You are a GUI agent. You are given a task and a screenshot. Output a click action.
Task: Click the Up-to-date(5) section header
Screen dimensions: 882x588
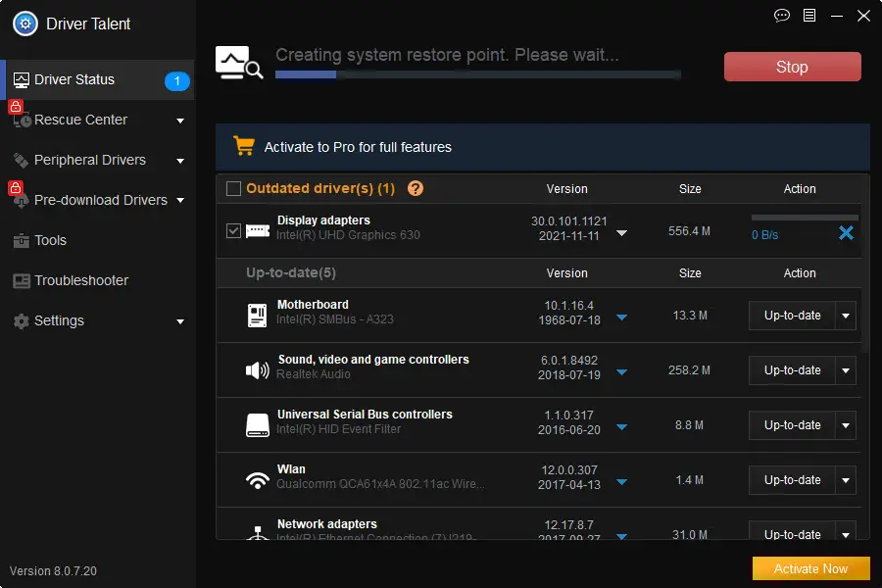[291, 272]
